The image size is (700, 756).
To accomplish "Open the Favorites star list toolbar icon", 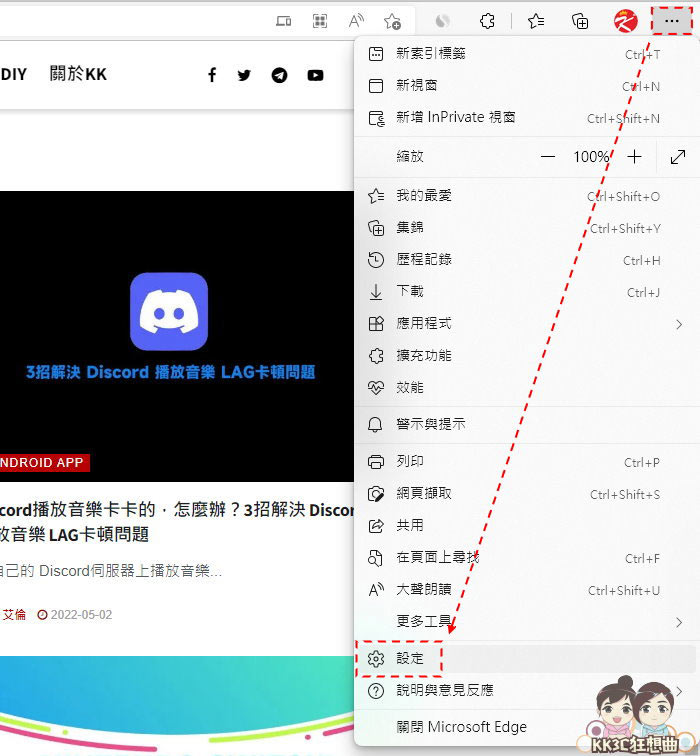I will click(x=536, y=21).
